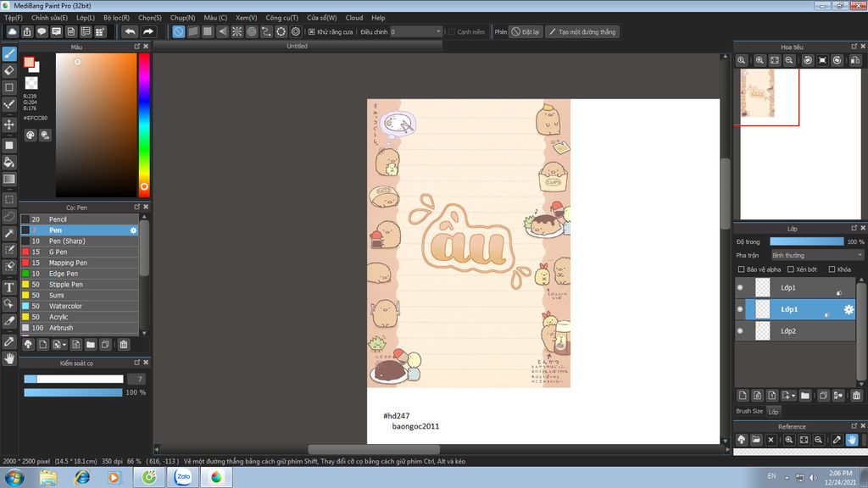Image resolution: width=868 pixels, height=488 pixels.
Task: Toggle Khử răng cưa checkbox
Action: click(x=312, y=31)
